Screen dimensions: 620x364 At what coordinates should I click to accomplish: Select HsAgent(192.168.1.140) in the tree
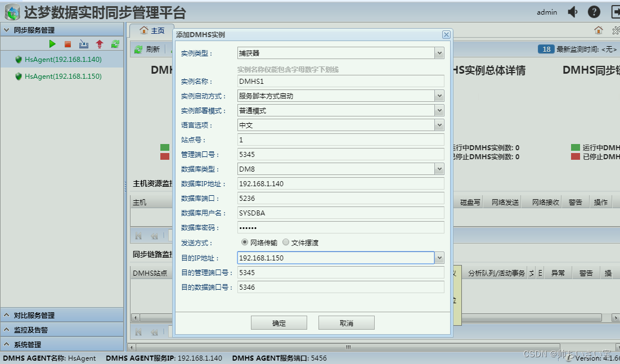[x=63, y=59]
